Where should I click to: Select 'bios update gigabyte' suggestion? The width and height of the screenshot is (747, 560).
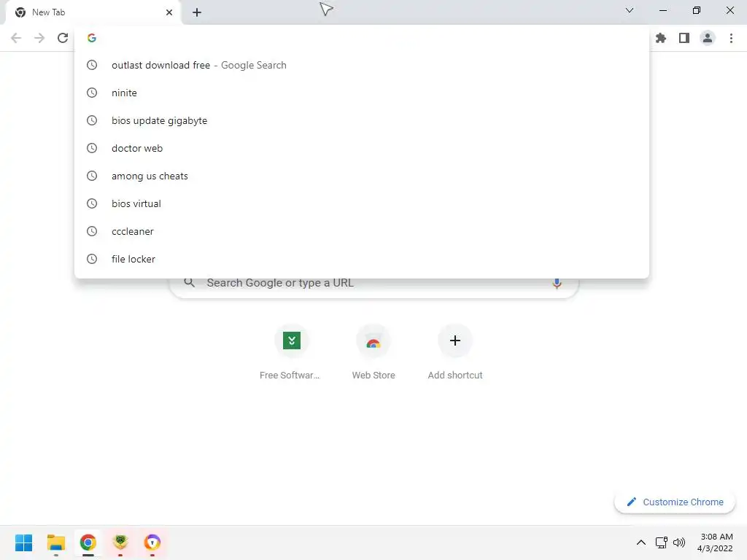coord(362,120)
